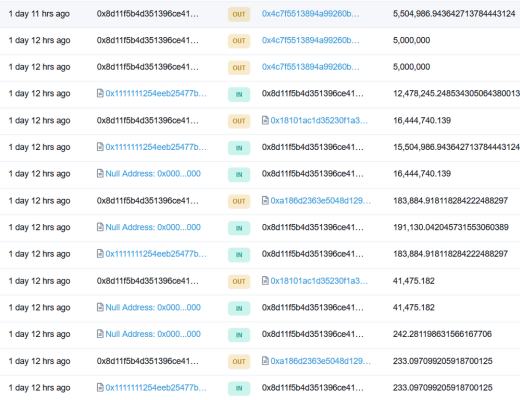Open 0xa186d2363e5048d129 link in 183,884 OUT row
This screenshot has width=520, height=400.
(x=320, y=201)
